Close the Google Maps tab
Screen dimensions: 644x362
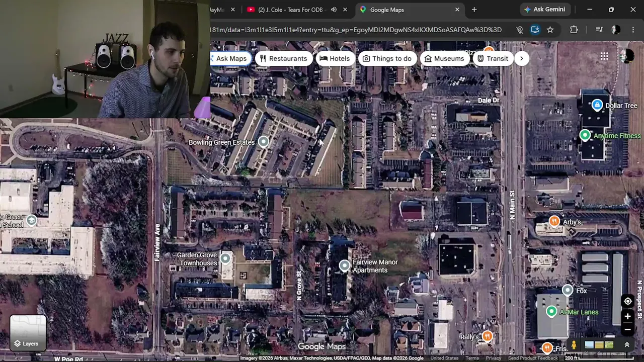click(457, 10)
